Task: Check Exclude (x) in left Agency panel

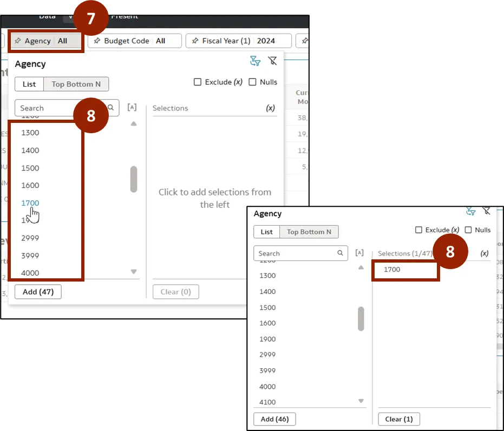Action: (198, 82)
